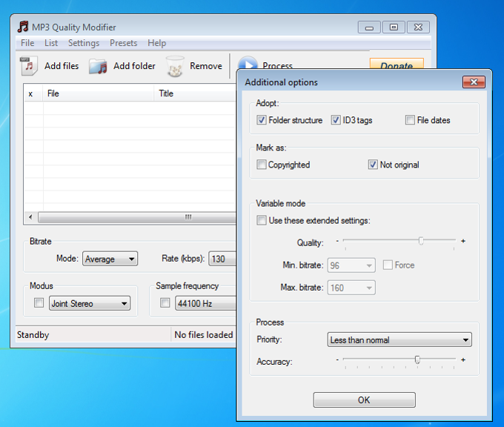Screen dimensions: 504x427
Task: Toggle the Force min bitrate checkbox
Action: click(388, 265)
